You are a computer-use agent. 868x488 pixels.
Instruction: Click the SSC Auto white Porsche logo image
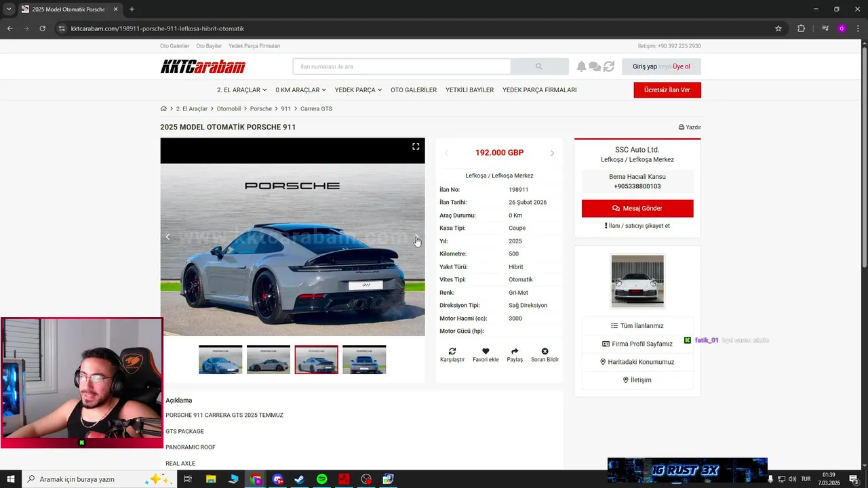(637, 281)
